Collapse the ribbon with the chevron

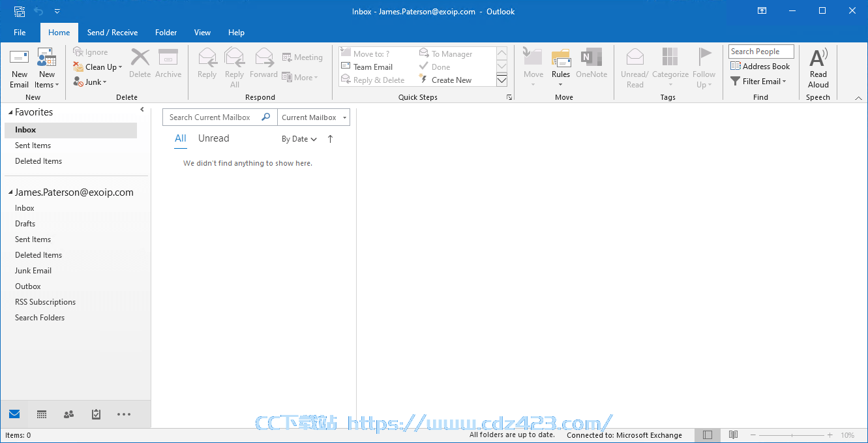pos(858,98)
